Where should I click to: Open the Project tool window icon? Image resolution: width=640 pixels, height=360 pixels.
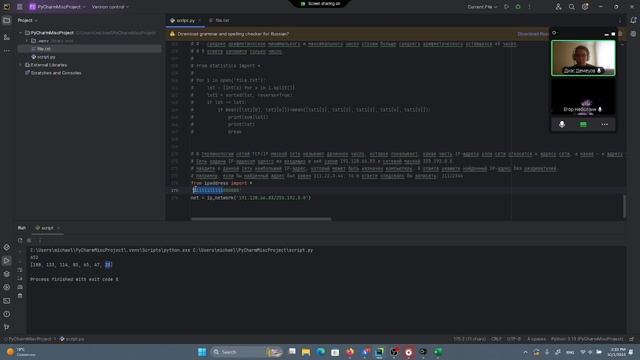7,20
